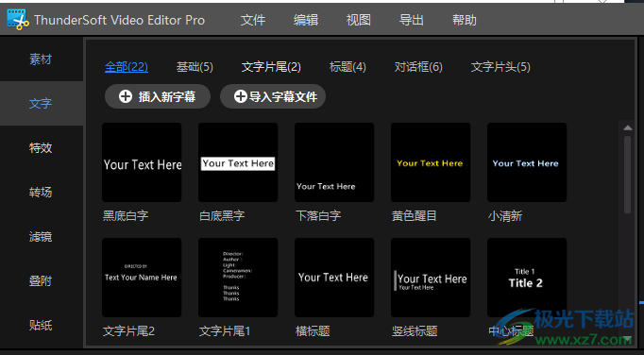
Task: Click the template list scrollbar thumb
Action: pyautogui.click(x=628, y=175)
